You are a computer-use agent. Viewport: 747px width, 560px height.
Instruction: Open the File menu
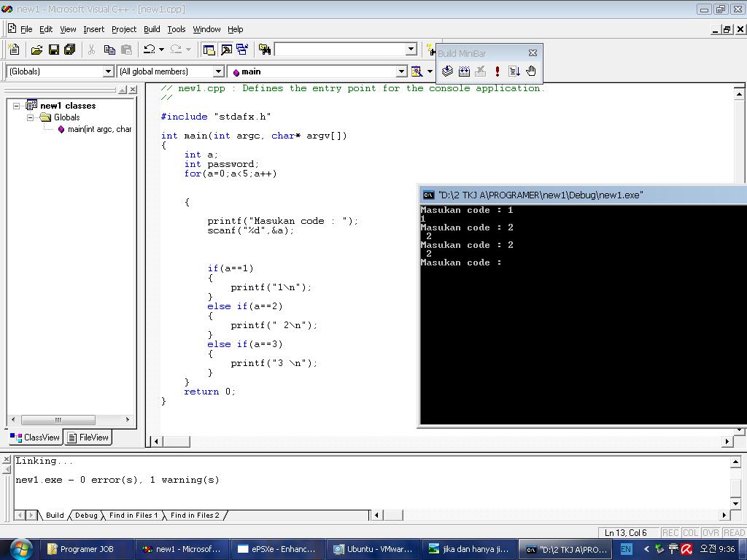tap(26, 29)
